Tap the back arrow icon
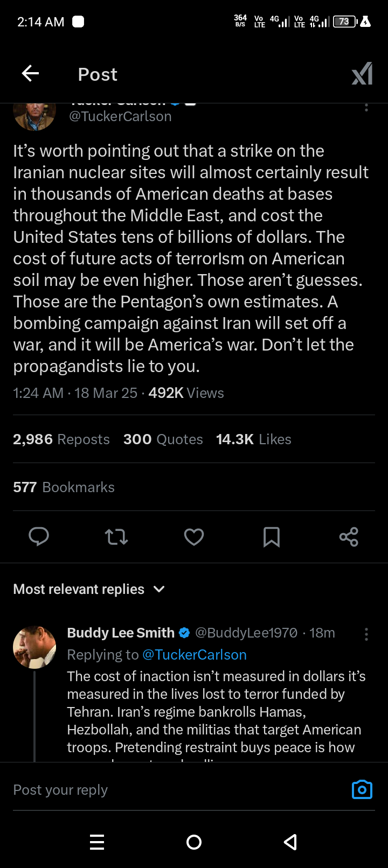 31,74
